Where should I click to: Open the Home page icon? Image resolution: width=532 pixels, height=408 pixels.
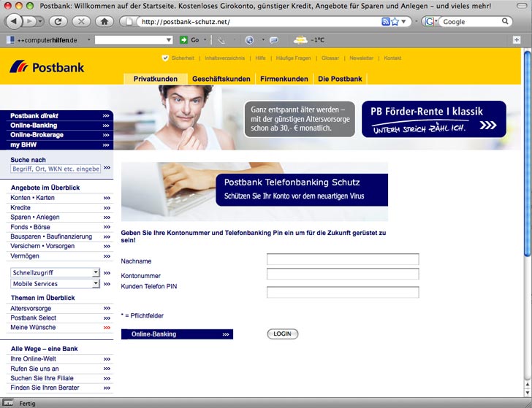point(104,22)
